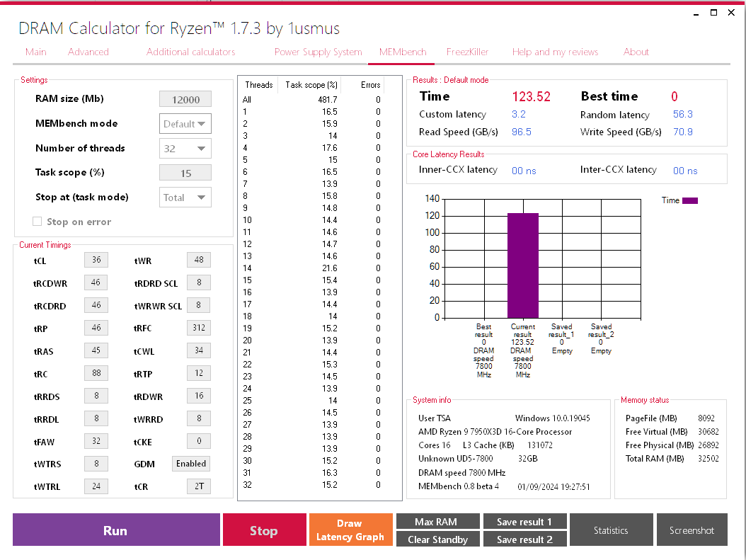
Task: Click the purple Run button
Action: click(x=116, y=530)
